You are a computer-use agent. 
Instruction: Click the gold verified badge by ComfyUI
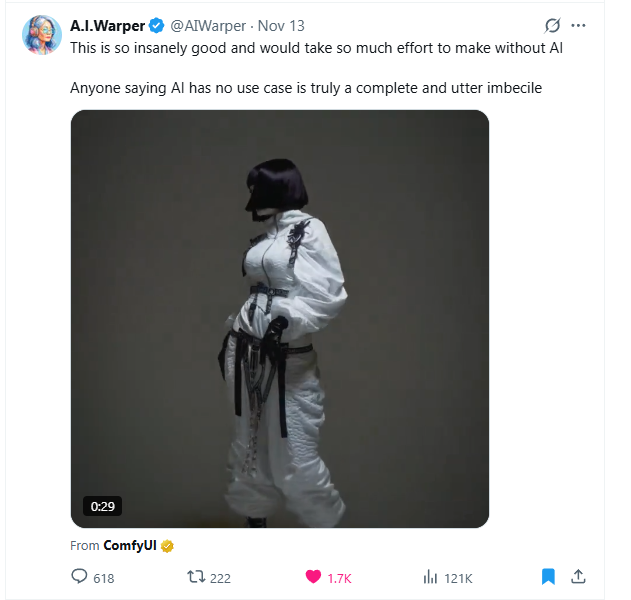pos(167,546)
